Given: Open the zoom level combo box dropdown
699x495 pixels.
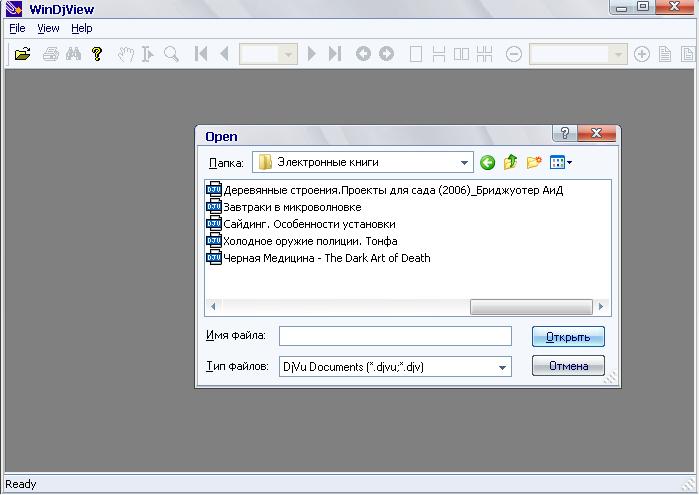Looking at the screenshot, I should pos(618,54).
